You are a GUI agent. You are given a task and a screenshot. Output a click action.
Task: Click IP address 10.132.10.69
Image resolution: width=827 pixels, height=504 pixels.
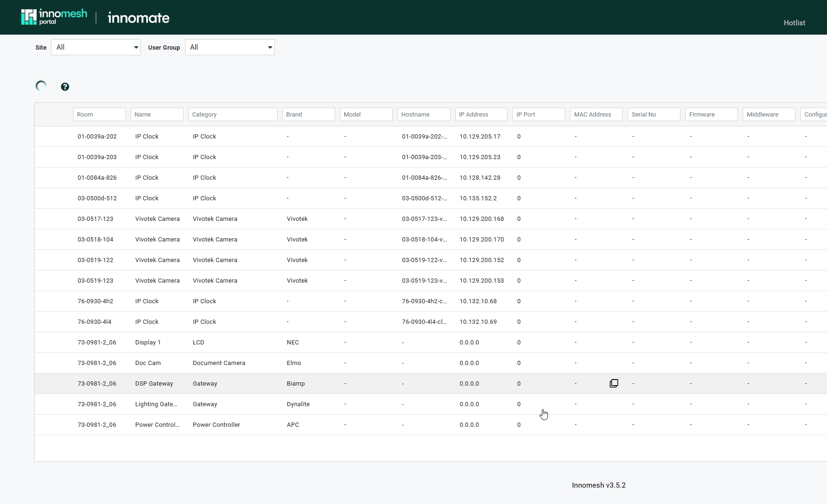tap(478, 322)
